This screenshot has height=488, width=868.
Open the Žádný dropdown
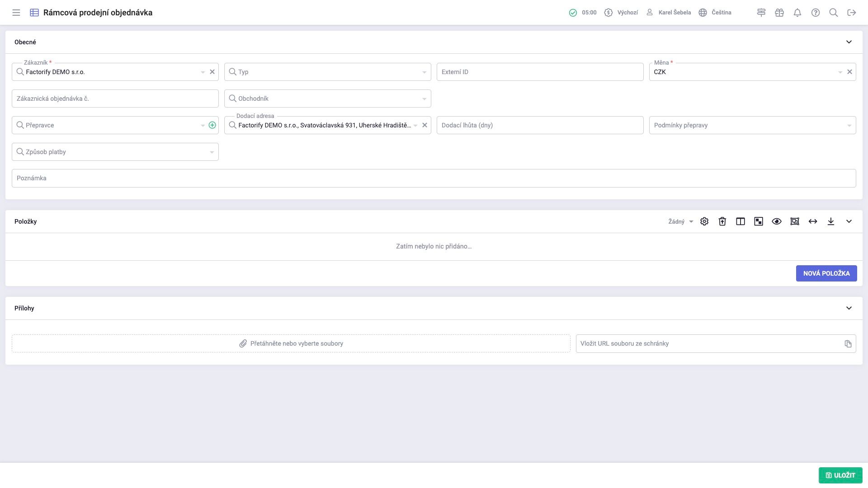click(x=680, y=221)
